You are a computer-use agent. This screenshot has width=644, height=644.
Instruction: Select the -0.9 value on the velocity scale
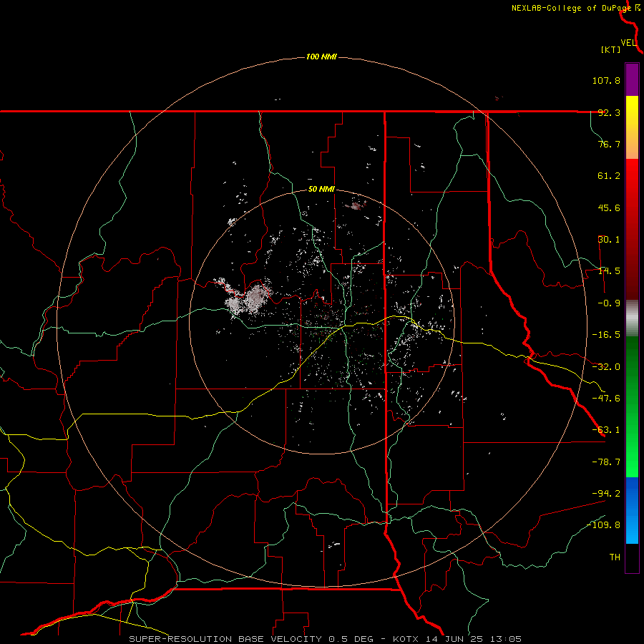(x=609, y=303)
